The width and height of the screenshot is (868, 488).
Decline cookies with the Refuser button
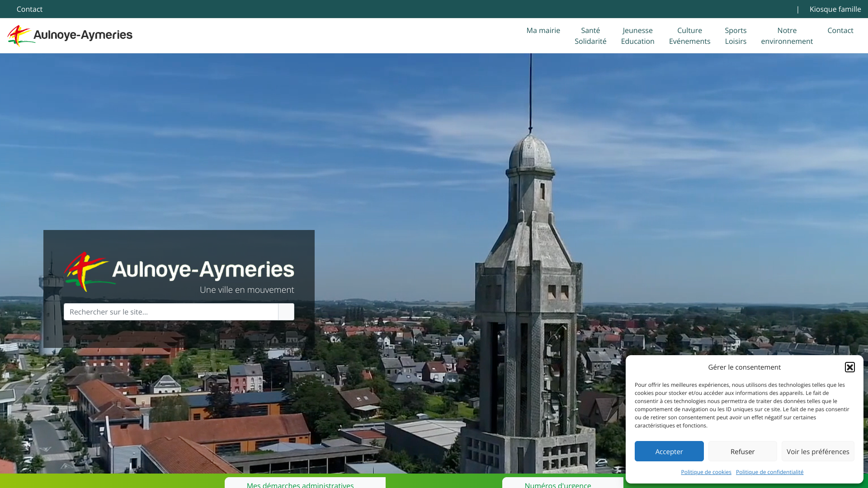tap(742, 451)
